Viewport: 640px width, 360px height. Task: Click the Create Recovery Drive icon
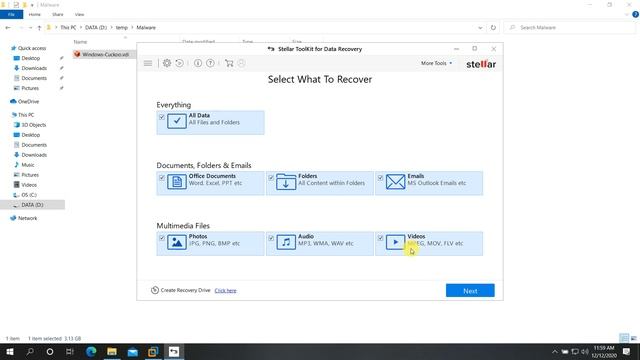[155, 290]
